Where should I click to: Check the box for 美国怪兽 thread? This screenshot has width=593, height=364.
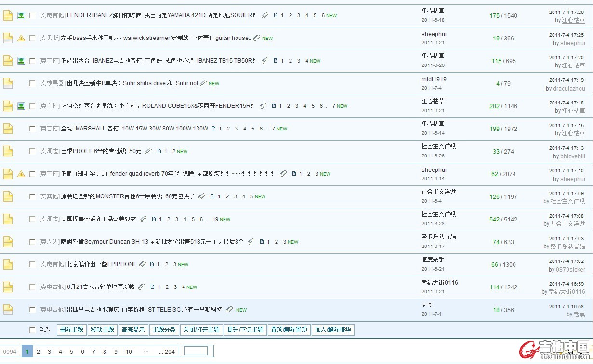click(32, 219)
